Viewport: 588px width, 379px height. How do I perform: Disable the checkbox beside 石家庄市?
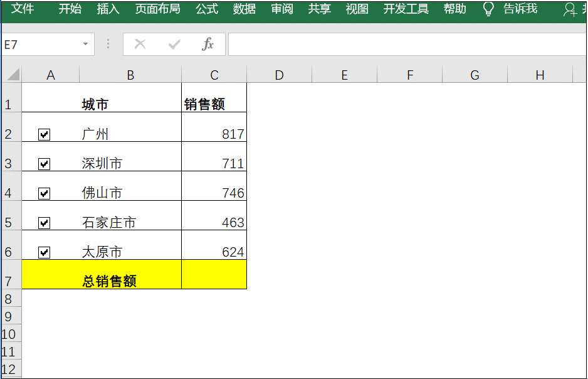pos(43,222)
